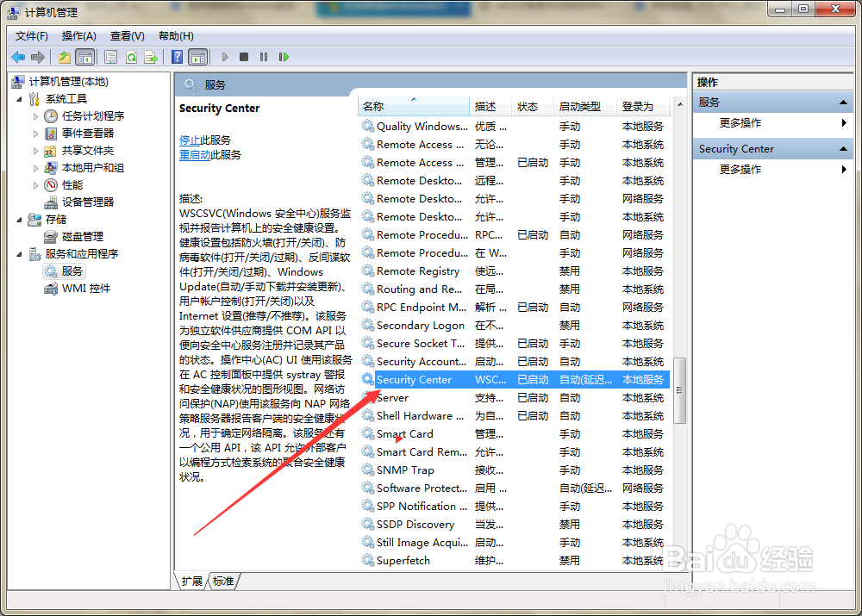Viewport: 862px width, 616px height.
Task: Select the SSDP Discovery service row
Action: pyautogui.click(x=515, y=524)
